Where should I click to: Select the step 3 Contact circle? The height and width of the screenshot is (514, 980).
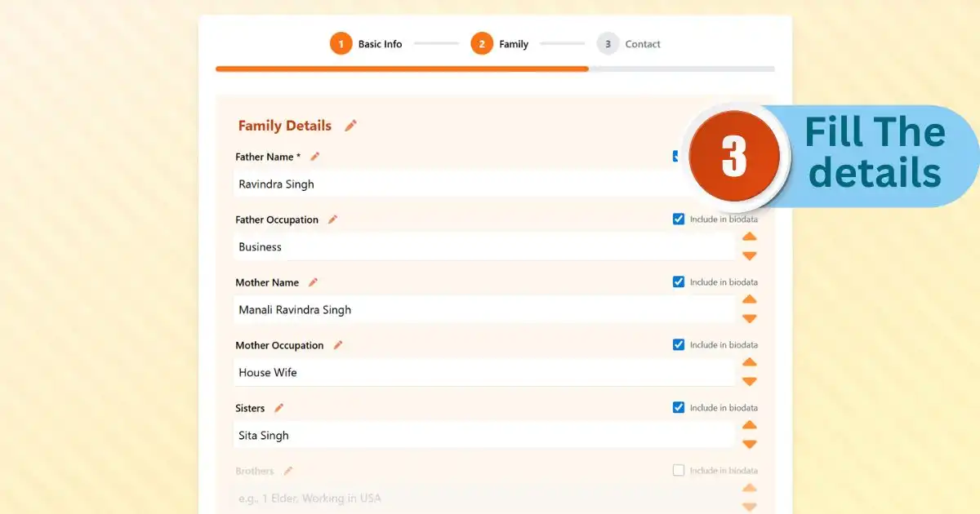click(x=608, y=43)
